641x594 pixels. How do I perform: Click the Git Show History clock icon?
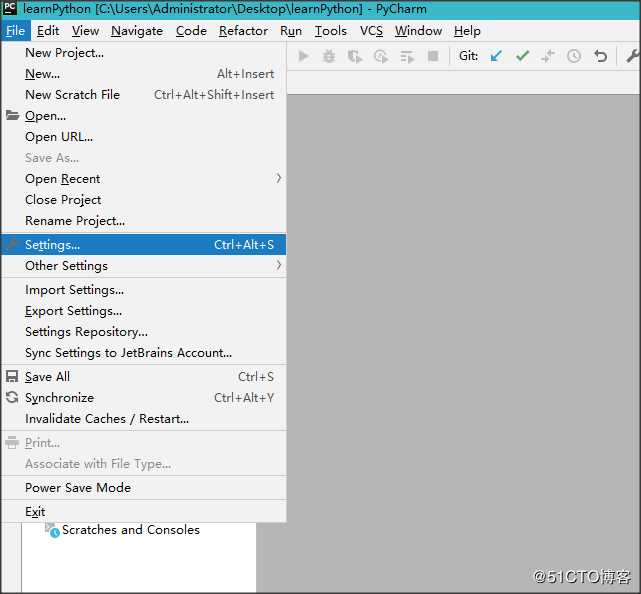pyautogui.click(x=574, y=56)
